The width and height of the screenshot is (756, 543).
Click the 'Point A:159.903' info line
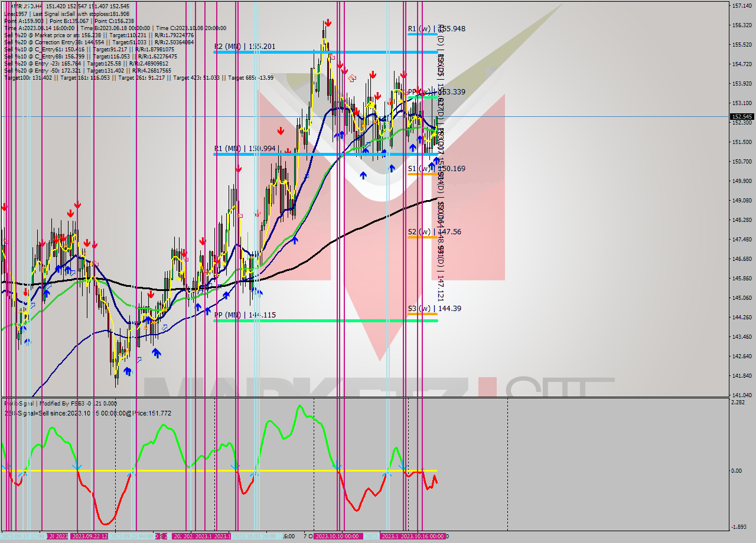pyautogui.click(x=69, y=21)
